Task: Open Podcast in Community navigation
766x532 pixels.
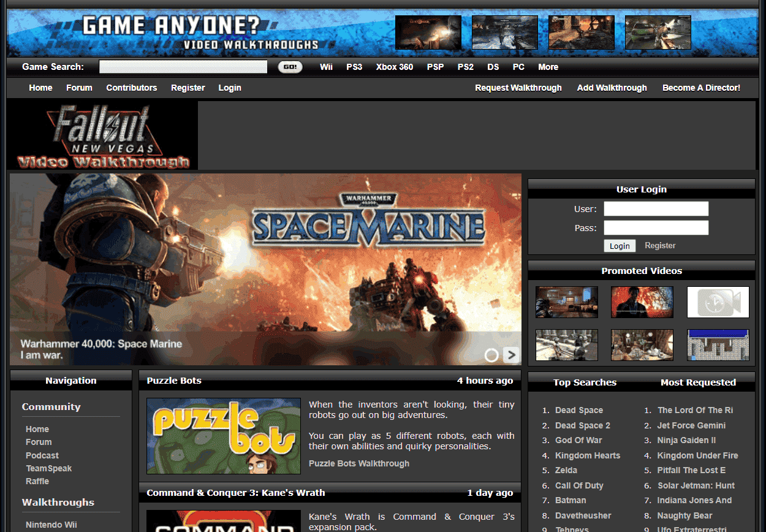Action: pos(42,455)
